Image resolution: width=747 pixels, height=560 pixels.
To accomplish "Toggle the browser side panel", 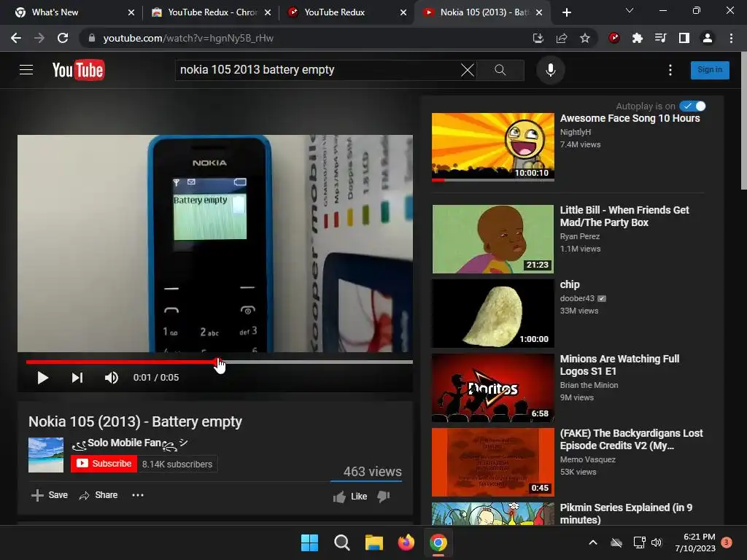I will click(684, 38).
